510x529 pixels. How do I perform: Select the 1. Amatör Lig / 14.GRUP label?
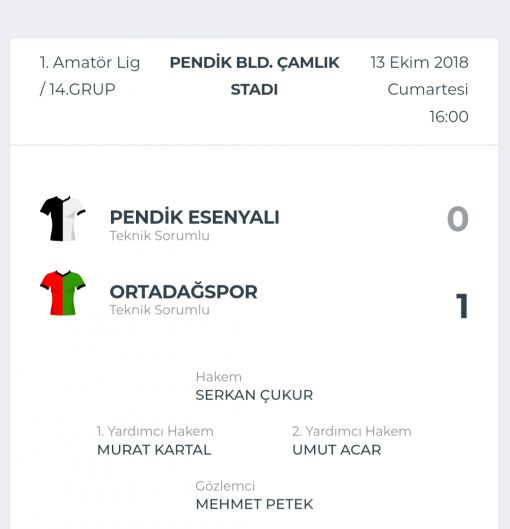(x=90, y=76)
